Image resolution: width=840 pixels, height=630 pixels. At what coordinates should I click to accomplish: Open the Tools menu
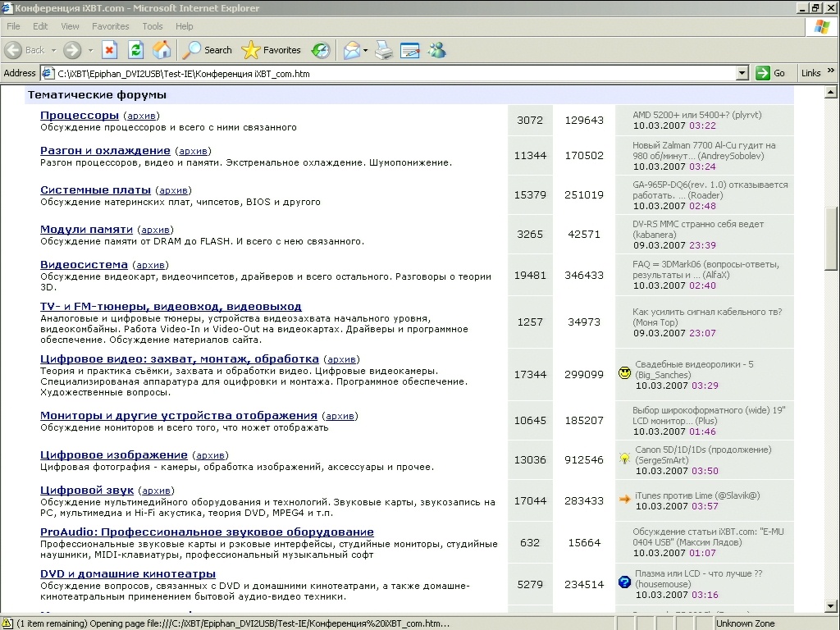pos(153,26)
